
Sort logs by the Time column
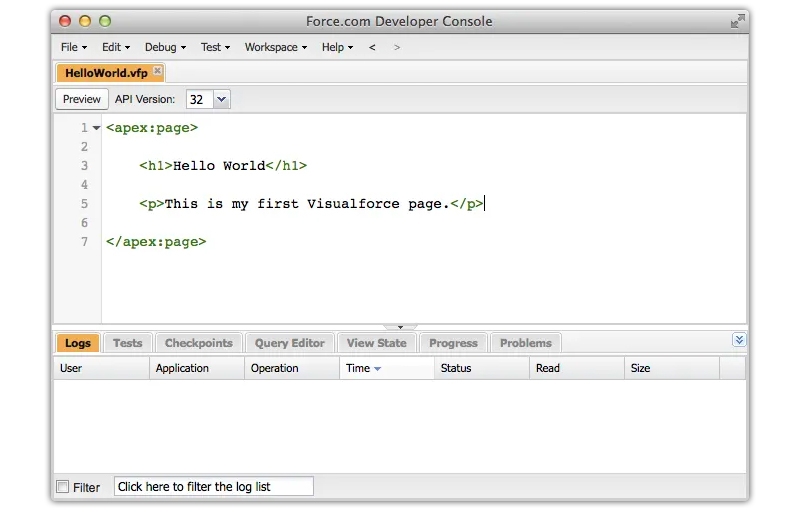tap(387, 368)
